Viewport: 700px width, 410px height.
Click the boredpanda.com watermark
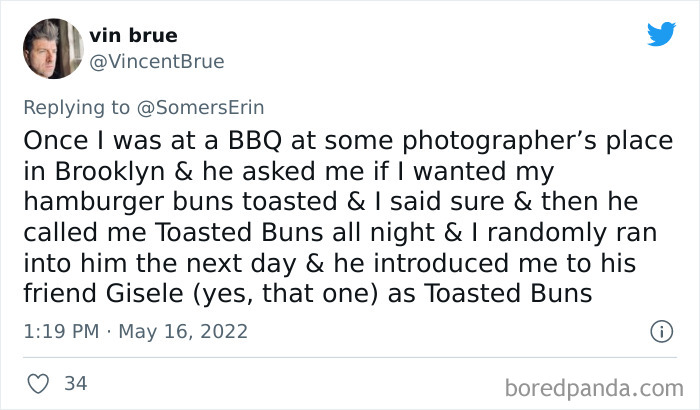[x=594, y=388]
